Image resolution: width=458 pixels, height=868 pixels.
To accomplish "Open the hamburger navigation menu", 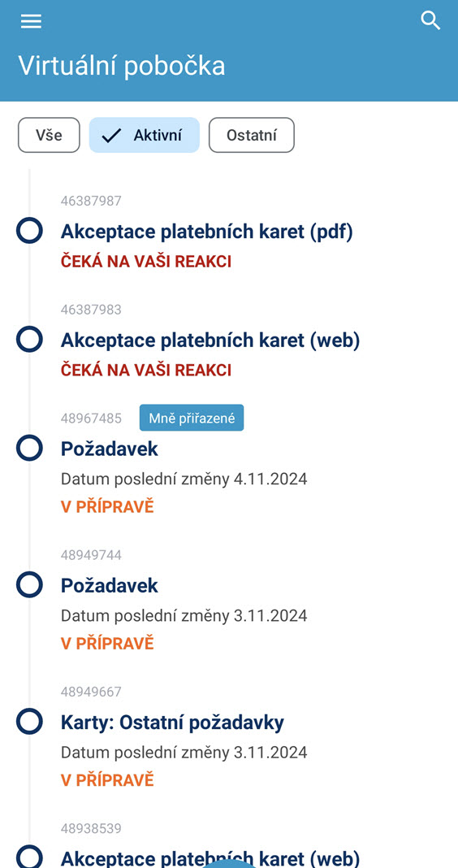I will click(31, 21).
